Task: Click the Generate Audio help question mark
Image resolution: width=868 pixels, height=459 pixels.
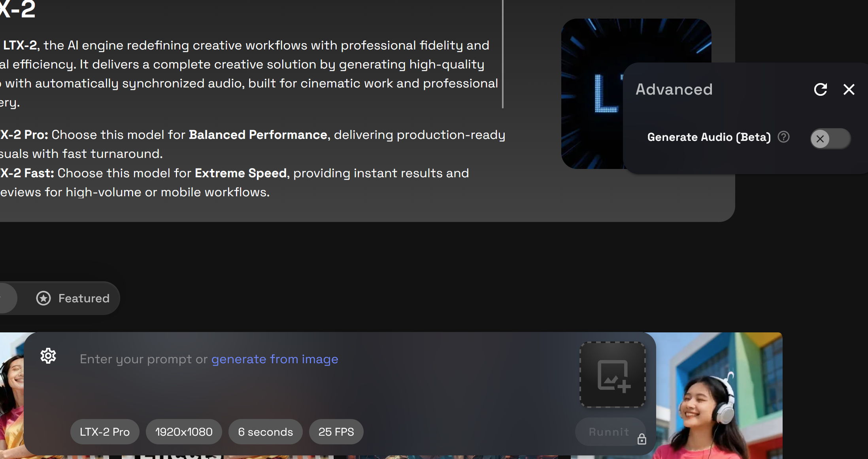Action: click(x=783, y=137)
